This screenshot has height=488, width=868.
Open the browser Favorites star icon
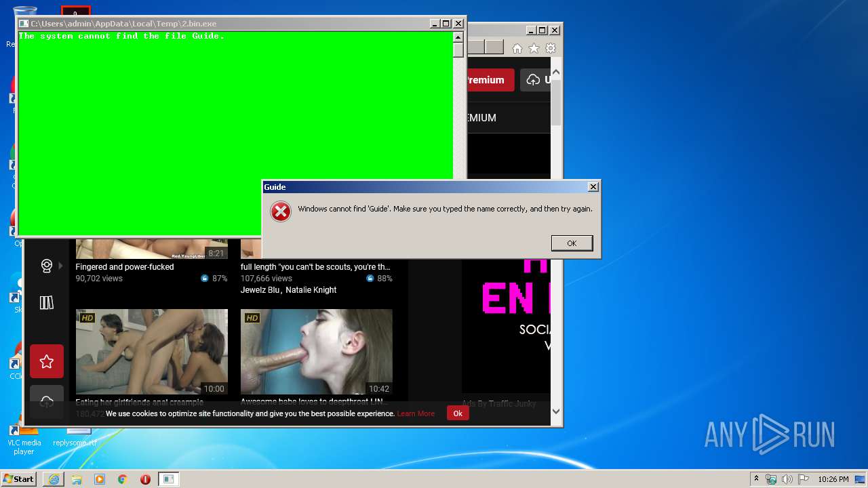[534, 48]
